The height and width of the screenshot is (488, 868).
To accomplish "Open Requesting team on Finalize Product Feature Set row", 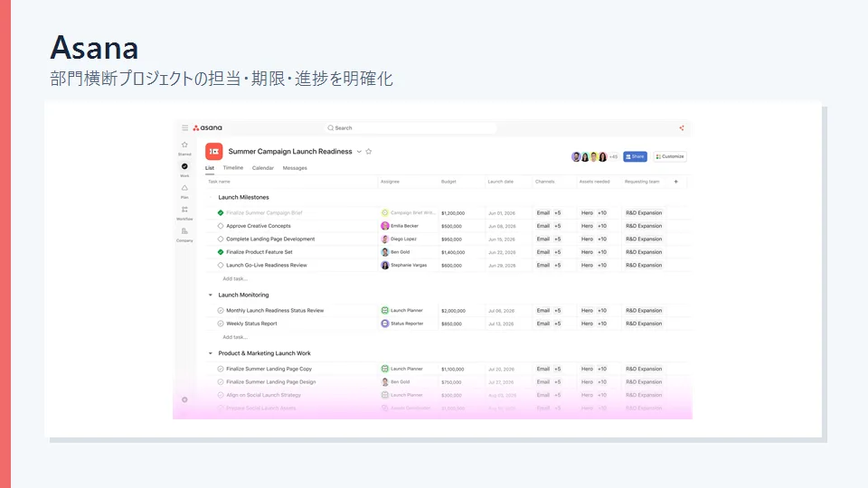I will [x=644, y=252].
